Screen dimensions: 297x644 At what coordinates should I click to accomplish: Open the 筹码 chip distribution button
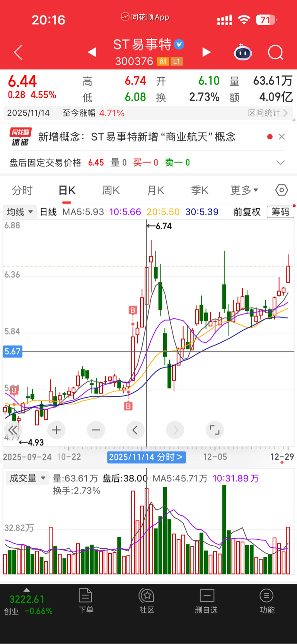pyautogui.click(x=280, y=212)
